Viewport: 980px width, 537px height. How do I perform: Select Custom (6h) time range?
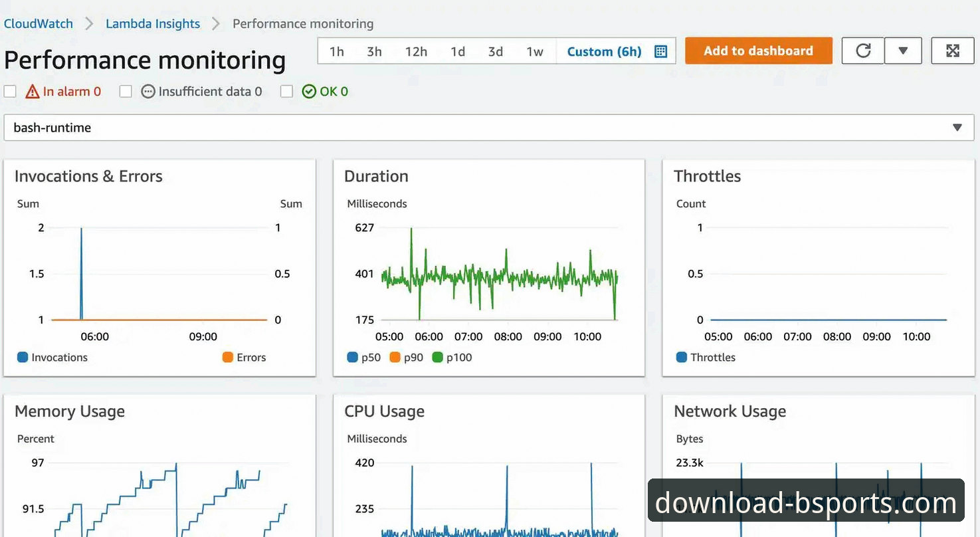pos(604,52)
